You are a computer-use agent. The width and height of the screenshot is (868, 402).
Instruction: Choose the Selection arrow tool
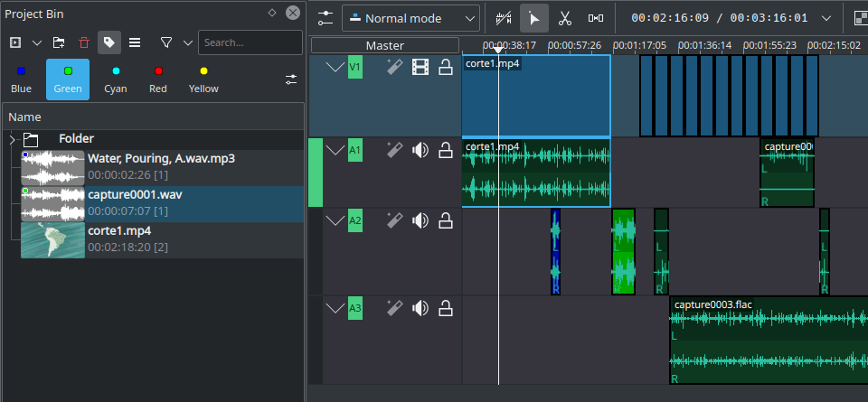click(534, 18)
